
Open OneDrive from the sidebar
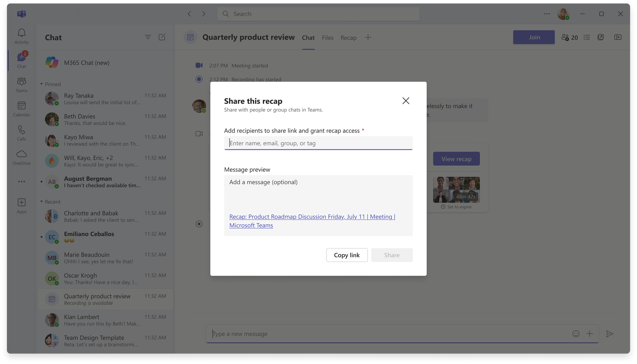21,157
